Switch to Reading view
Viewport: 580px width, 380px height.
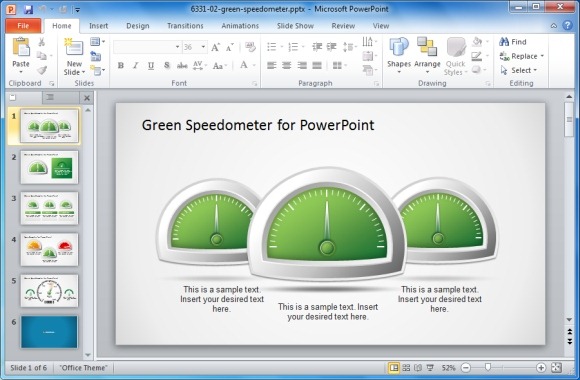418,367
